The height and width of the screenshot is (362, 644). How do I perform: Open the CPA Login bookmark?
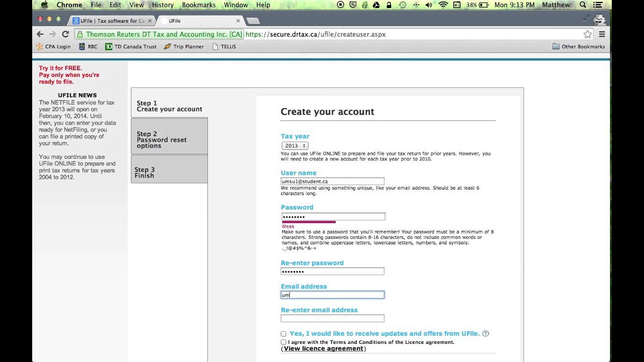[53, 46]
